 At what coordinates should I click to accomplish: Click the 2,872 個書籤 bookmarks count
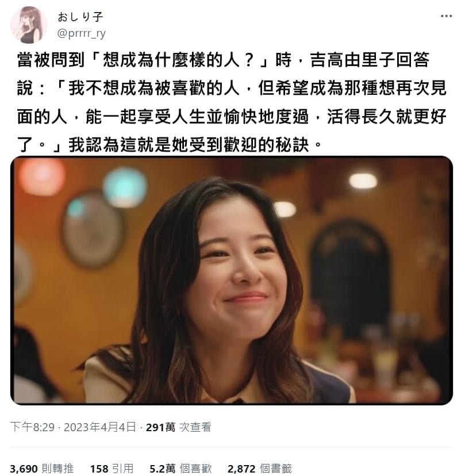(259, 469)
